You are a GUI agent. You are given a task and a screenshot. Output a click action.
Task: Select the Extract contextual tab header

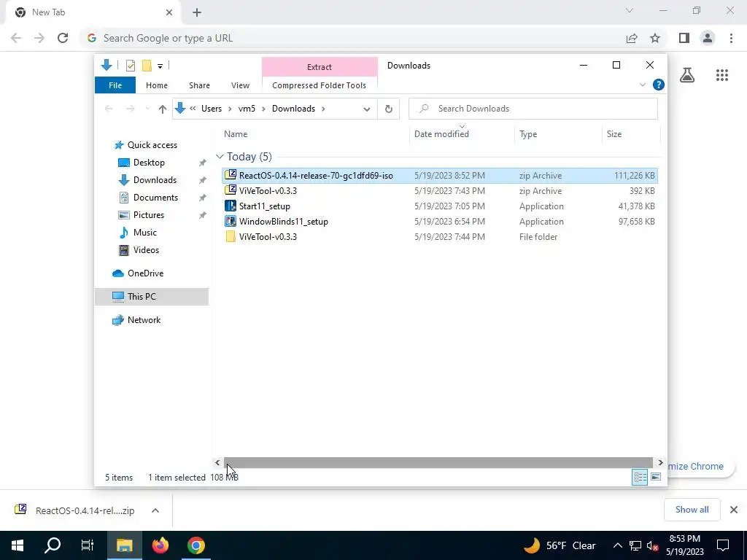coord(320,67)
